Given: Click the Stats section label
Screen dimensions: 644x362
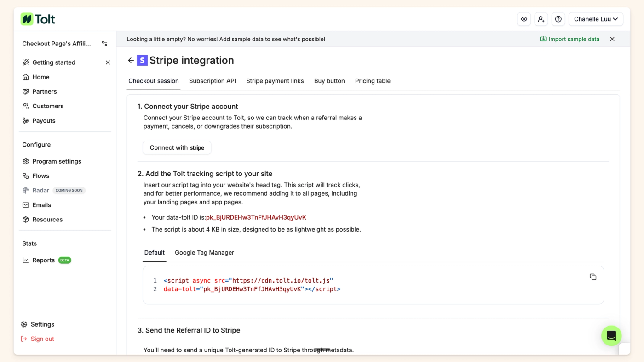Looking at the screenshot, I should (x=29, y=243).
